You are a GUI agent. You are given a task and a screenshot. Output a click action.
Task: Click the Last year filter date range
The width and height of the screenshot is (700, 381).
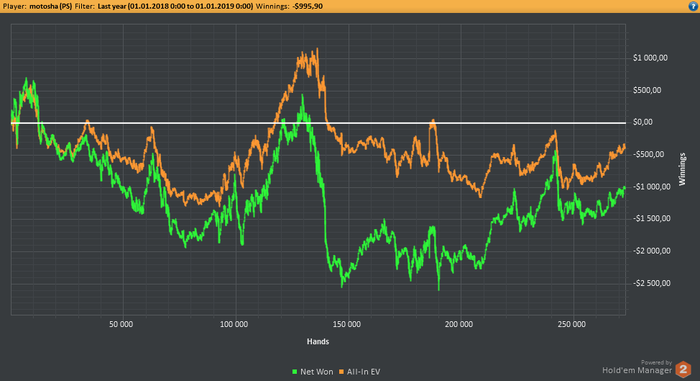[175, 6]
